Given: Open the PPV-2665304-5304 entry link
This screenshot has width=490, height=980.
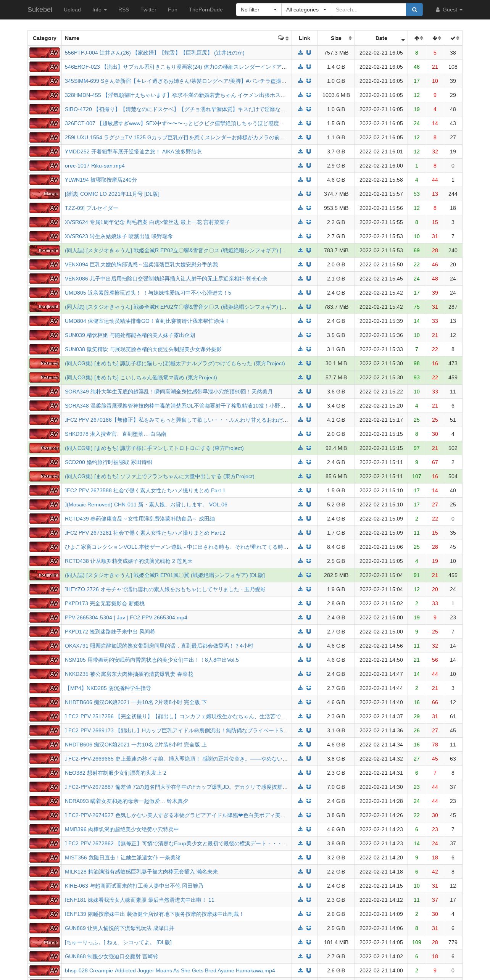Looking at the screenshot, I should (x=126, y=617).
